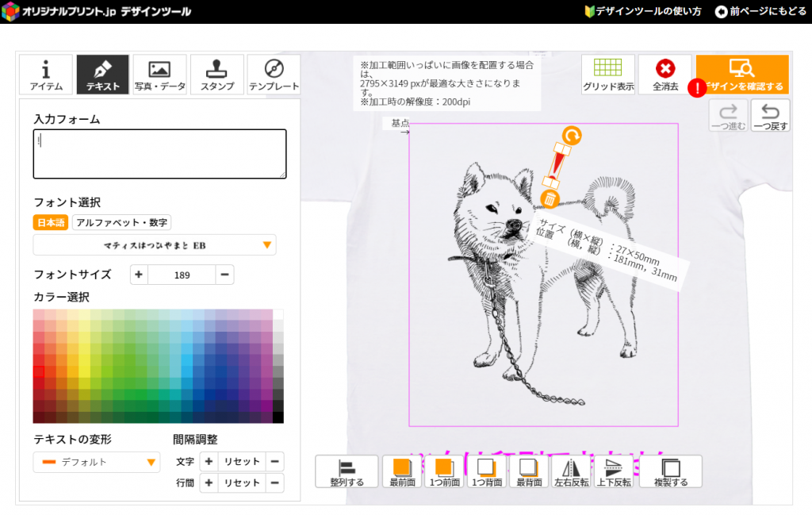Viewport: 812px width, 515px height.
Task: Toggle グリッド表示 grid display
Action: click(608, 74)
